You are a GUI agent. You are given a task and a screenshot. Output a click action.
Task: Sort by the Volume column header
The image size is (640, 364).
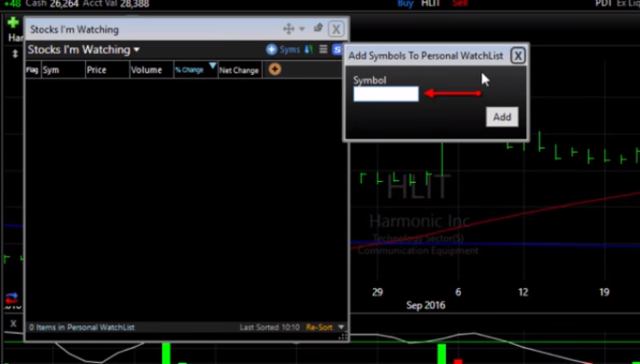point(152,70)
